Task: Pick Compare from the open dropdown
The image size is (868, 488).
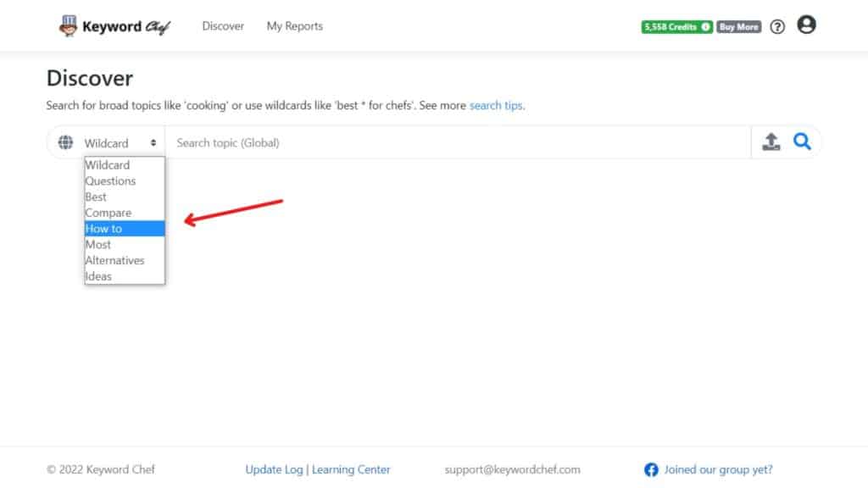Action: [108, 212]
